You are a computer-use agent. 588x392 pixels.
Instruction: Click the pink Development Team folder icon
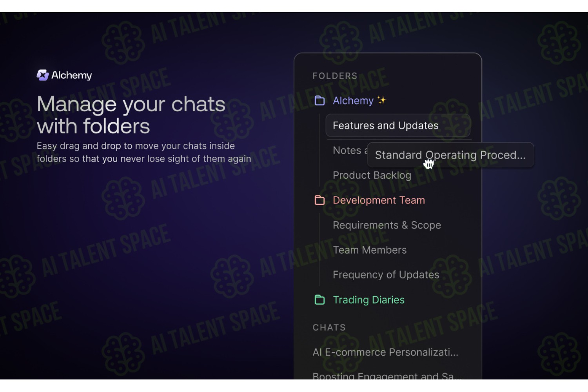(320, 200)
